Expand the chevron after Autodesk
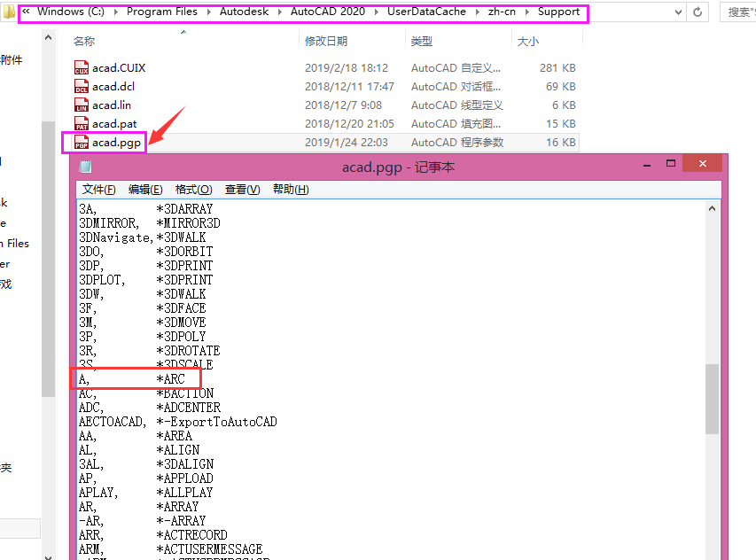This screenshot has width=756, height=560. tap(280, 12)
